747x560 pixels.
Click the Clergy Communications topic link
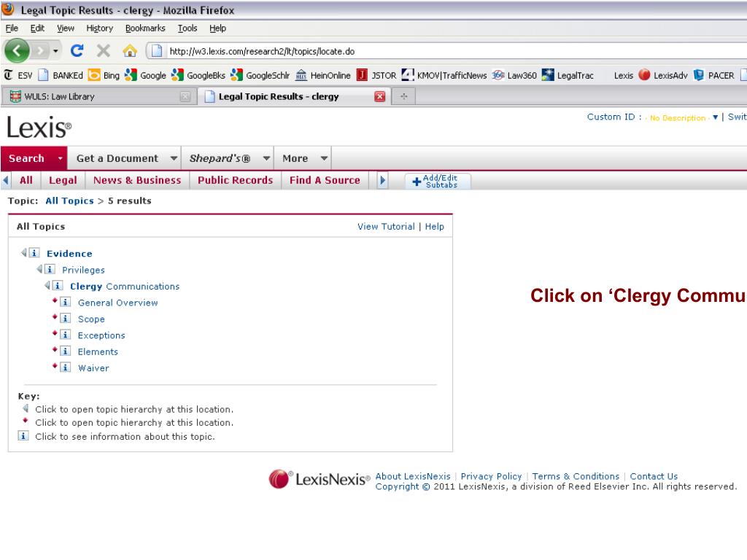click(x=125, y=286)
